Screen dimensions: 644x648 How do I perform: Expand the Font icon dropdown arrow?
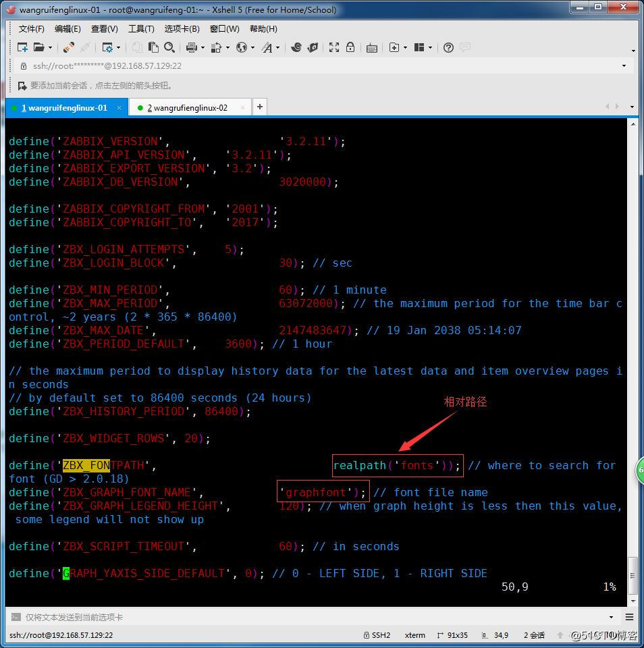click(x=277, y=48)
